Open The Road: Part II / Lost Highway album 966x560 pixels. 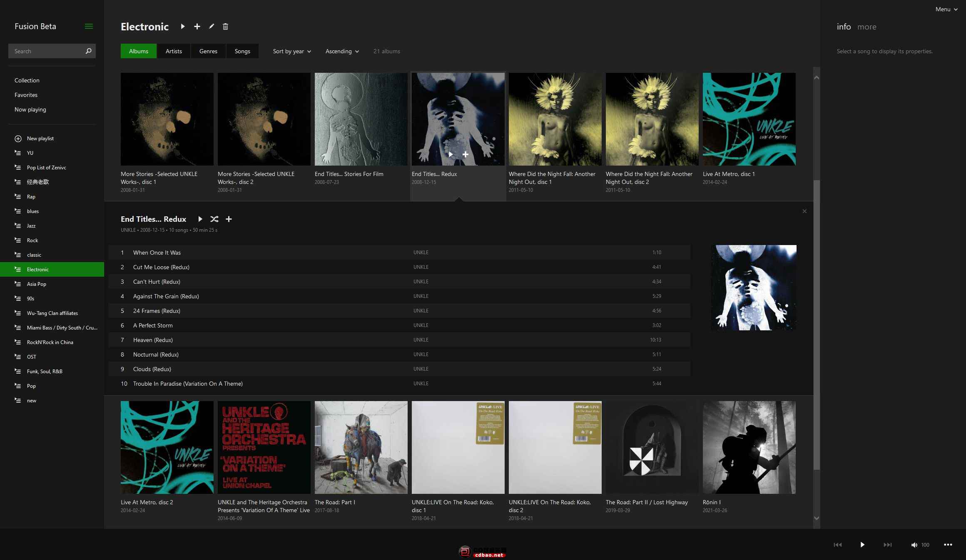coord(652,447)
